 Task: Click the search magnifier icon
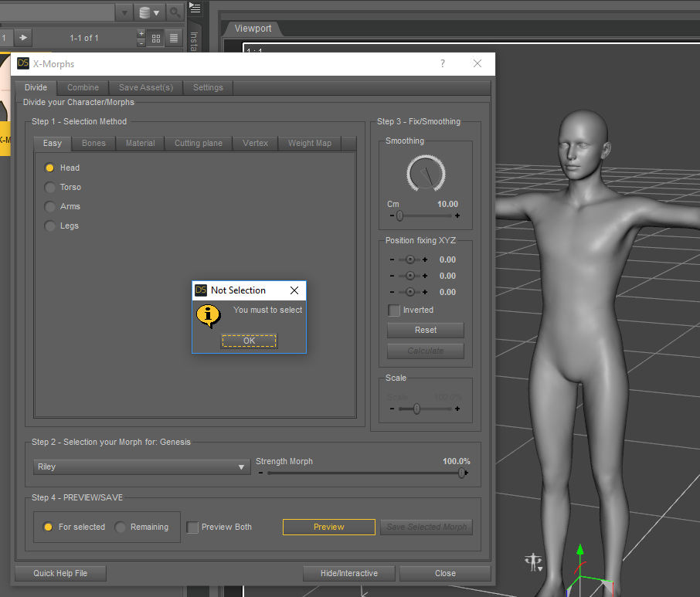click(175, 12)
